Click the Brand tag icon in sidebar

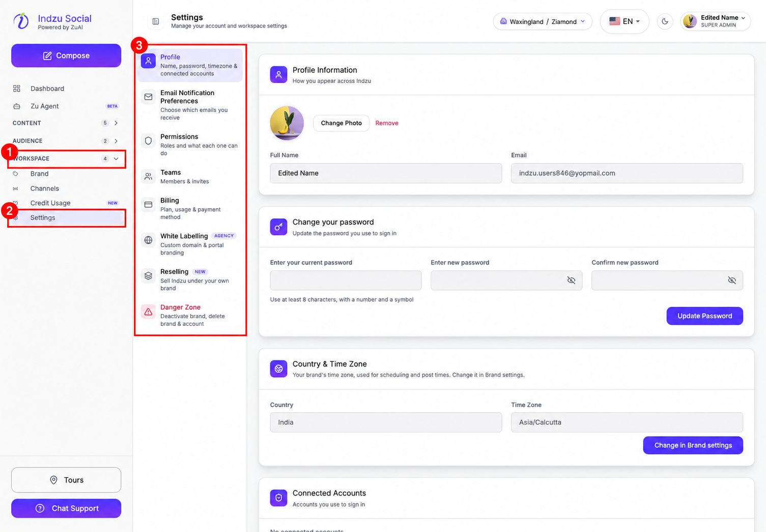(x=16, y=174)
